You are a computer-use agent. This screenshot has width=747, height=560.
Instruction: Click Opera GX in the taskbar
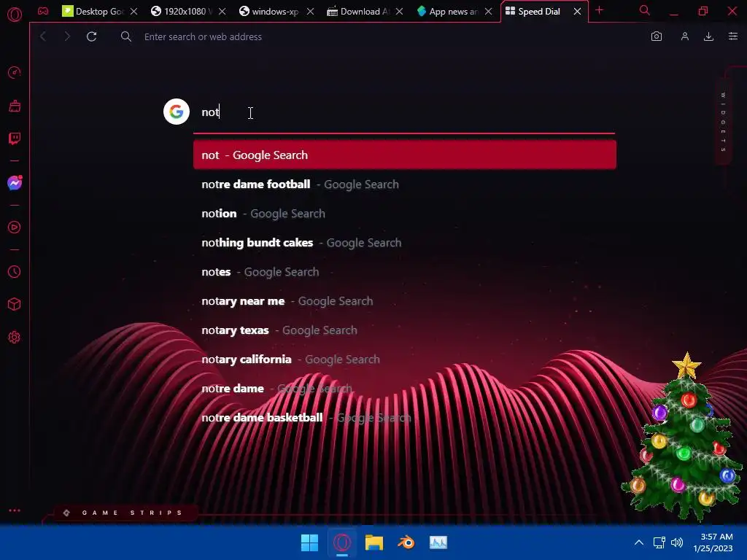(x=342, y=542)
